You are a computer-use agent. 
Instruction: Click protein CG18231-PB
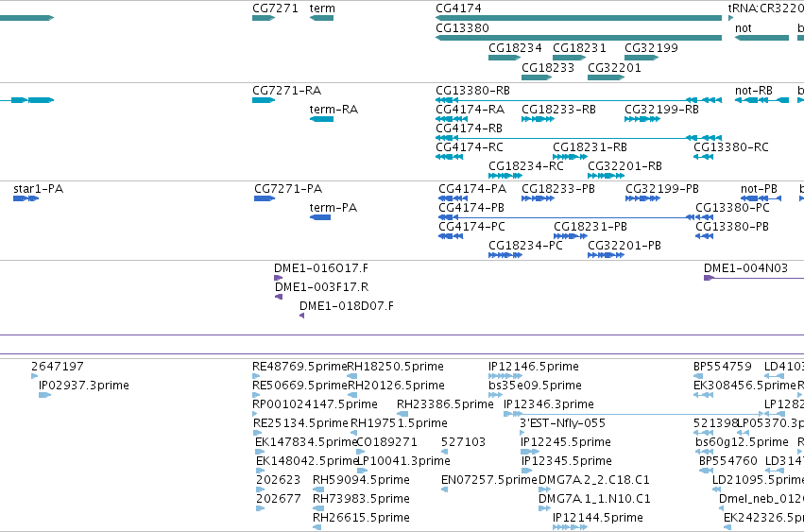coord(590,227)
